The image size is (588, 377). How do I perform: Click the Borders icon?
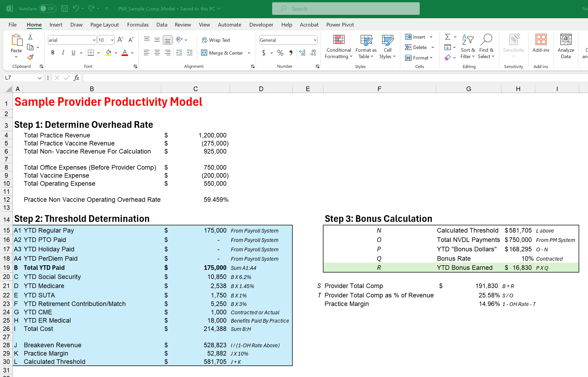pyautogui.click(x=91, y=53)
